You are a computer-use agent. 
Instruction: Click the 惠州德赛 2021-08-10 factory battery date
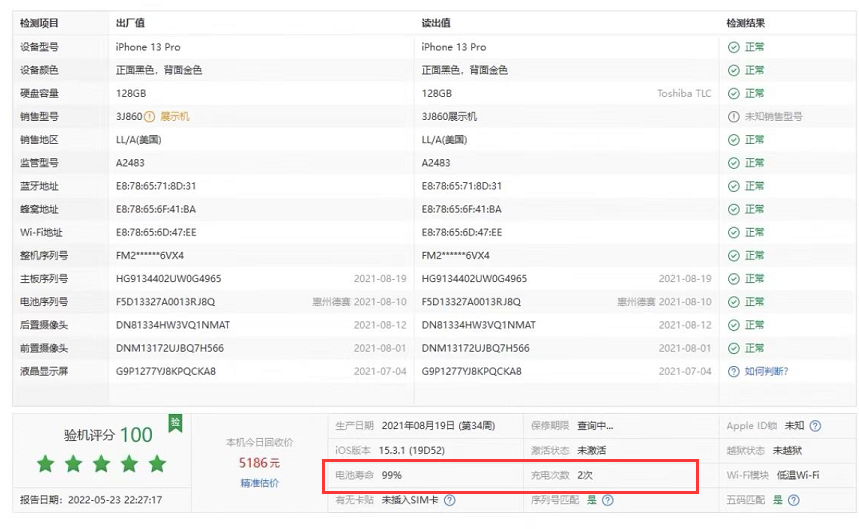click(359, 302)
